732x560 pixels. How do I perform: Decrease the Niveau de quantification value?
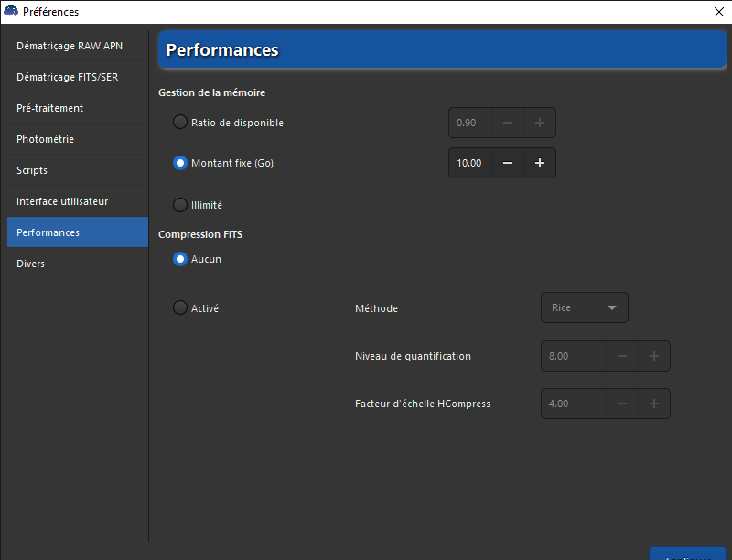pos(622,356)
